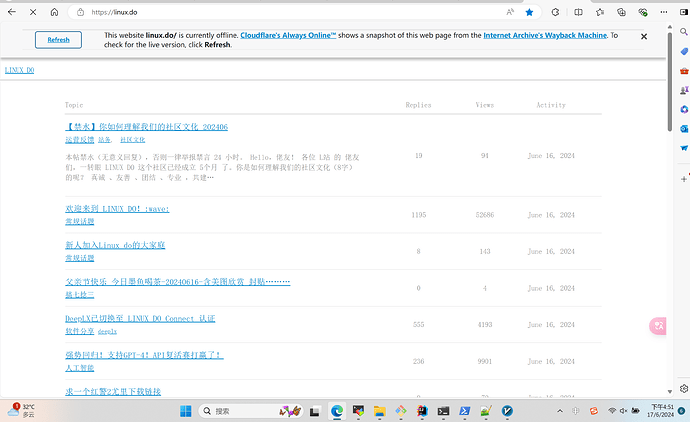Screen dimensions: 690x422
Task: Open topic 欢迎来到 LINUX DO! :wave:
Action: point(117,209)
